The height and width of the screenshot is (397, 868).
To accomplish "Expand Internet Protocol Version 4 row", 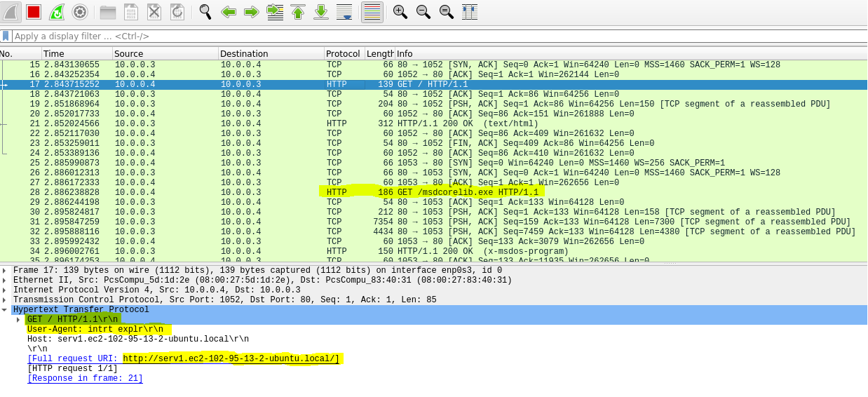I will point(4,290).
